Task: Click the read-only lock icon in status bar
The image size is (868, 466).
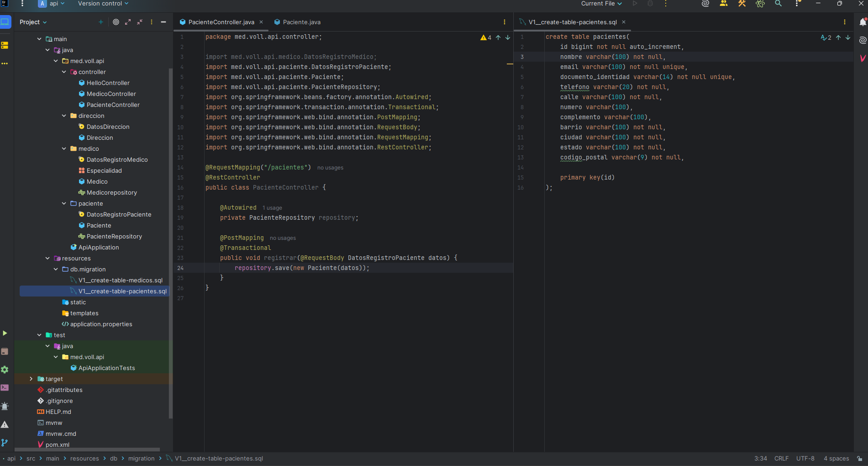Action: (x=860, y=459)
